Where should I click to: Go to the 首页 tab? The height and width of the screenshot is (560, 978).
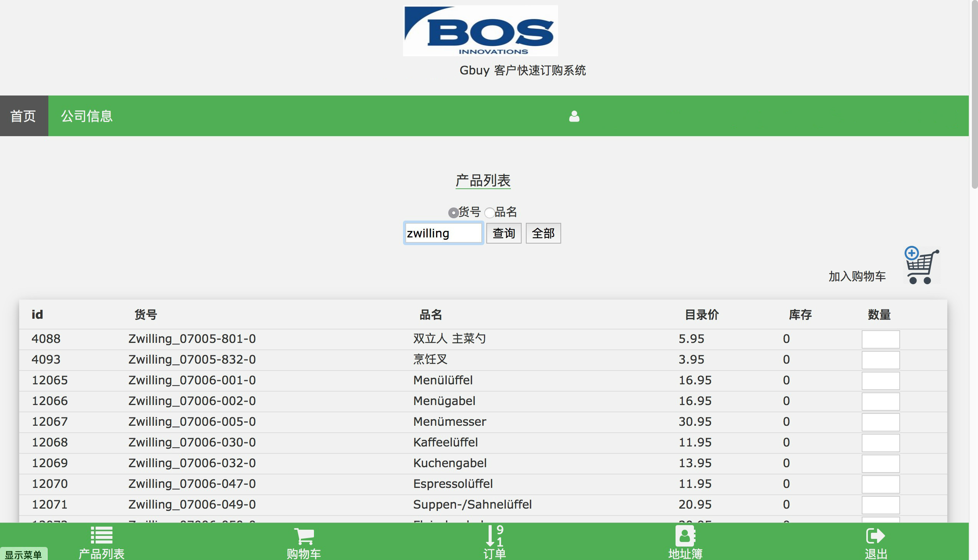pos(24,116)
